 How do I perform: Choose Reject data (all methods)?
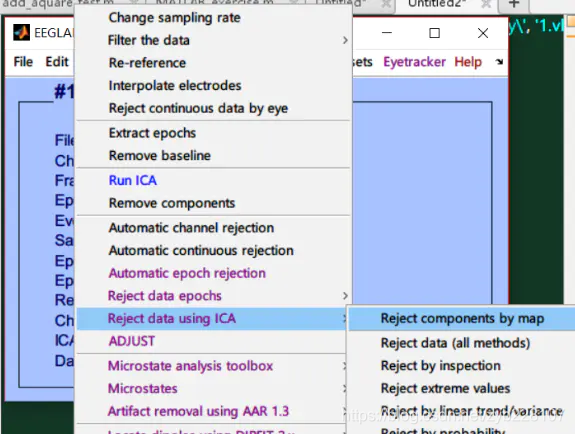(x=462, y=343)
